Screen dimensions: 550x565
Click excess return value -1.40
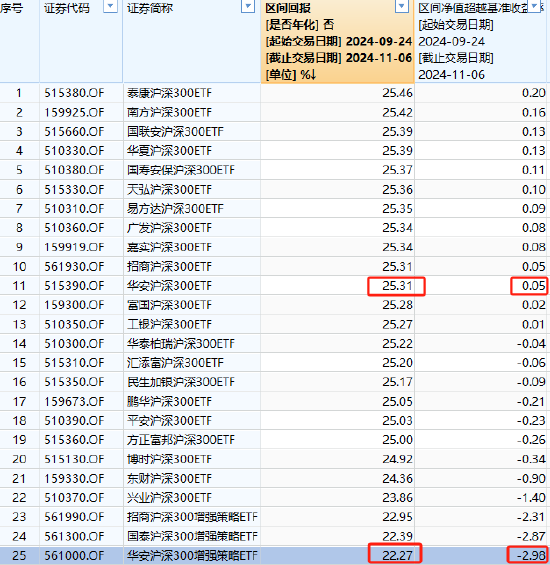click(531, 498)
